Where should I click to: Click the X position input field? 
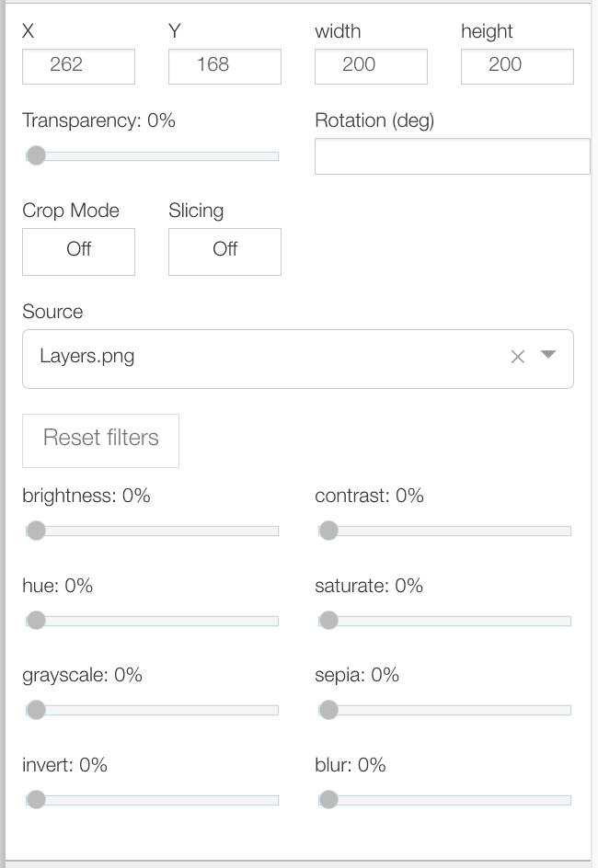78,66
